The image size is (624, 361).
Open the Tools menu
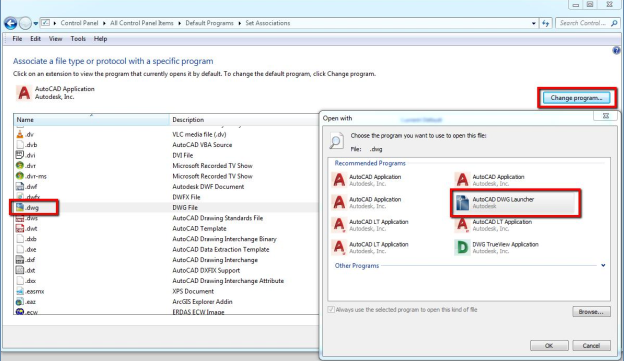[x=78, y=39]
